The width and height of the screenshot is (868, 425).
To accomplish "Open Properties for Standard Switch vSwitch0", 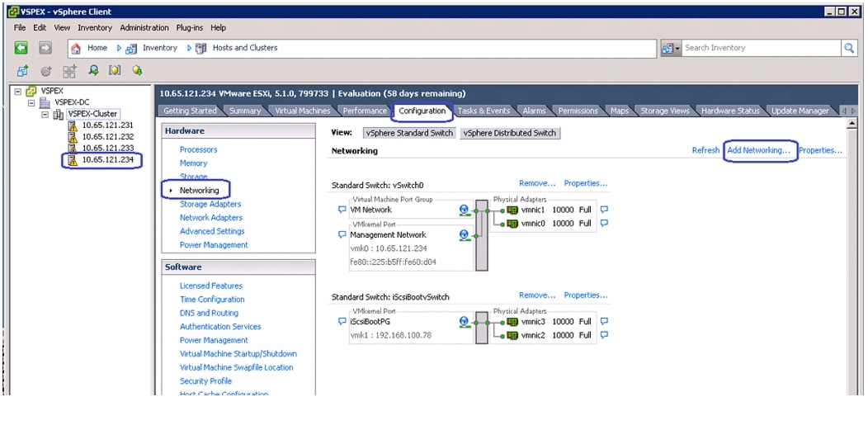I will (585, 183).
